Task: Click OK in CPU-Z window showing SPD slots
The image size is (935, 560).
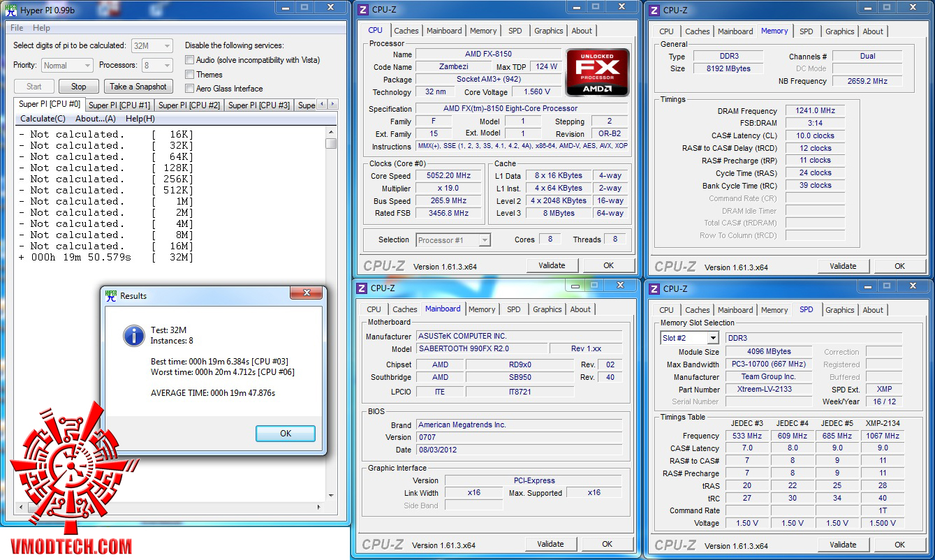Action: pos(900,545)
